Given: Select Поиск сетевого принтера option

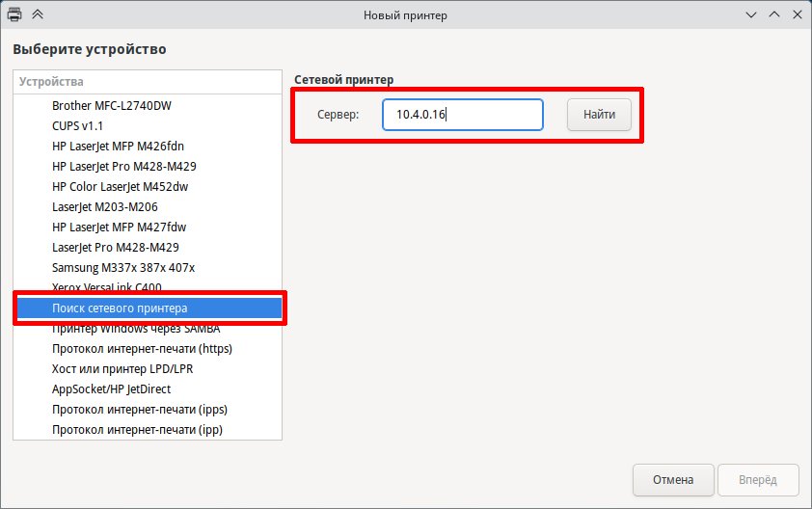Looking at the screenshot, I should pyautogui.click(x=120, y=308).
